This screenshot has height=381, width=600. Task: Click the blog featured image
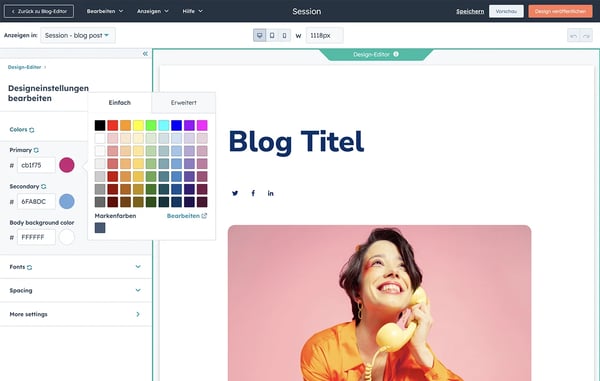379,303
